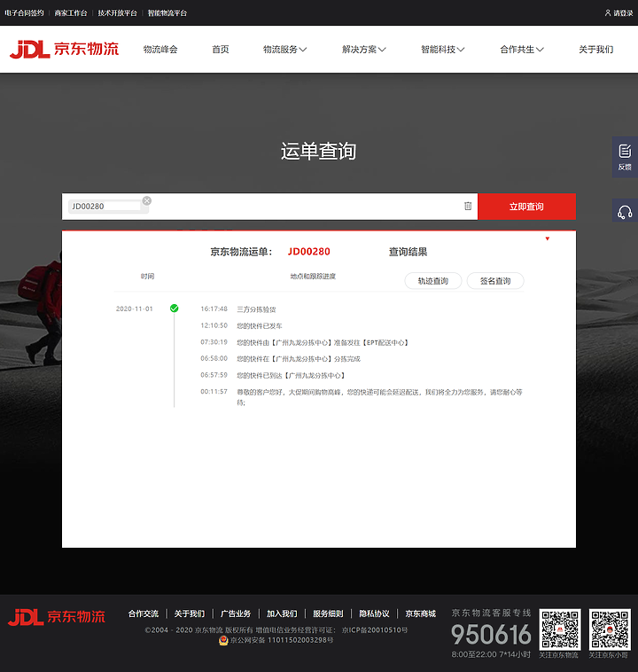The height and width of the screenshot is (672, 638).
Task: Click footer 隐私协议 link
Action: tap(375, 613)
